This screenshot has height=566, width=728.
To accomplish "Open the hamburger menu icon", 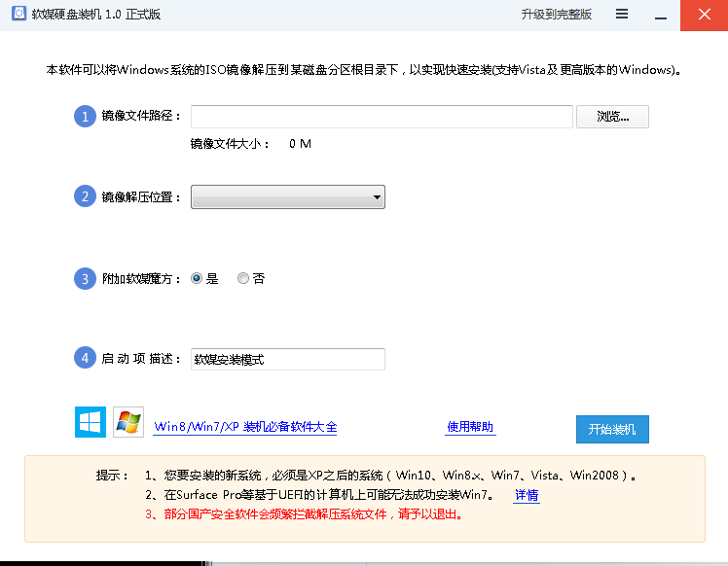I will [x=622, y=14].
